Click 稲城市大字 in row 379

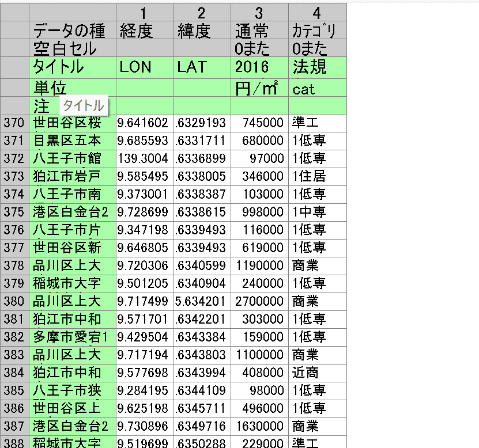73,284
